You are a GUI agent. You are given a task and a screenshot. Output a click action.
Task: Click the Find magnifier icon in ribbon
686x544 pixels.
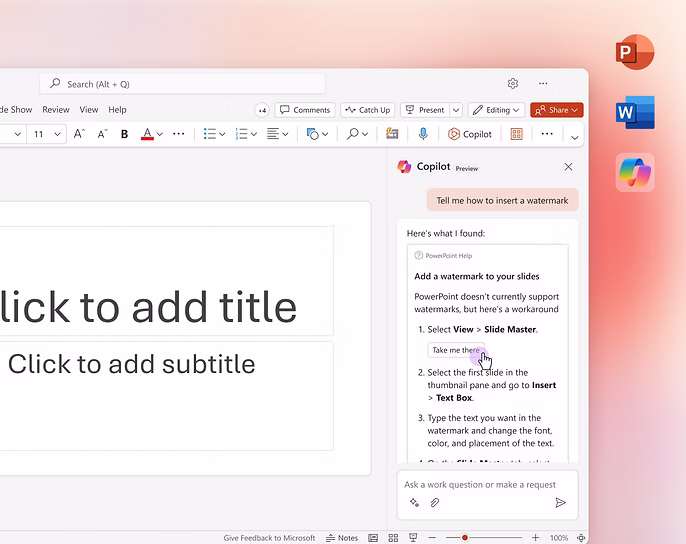(352, 134)
